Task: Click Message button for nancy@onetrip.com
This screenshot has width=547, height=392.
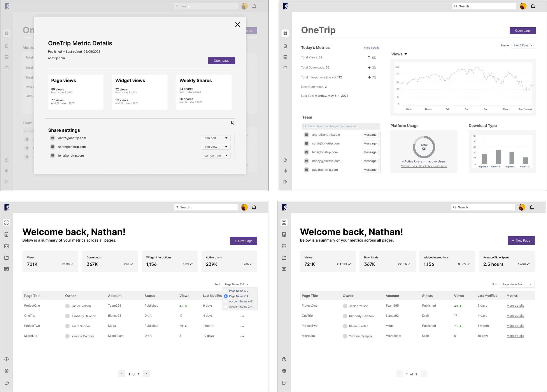Action: pyautogui.click(x=370, y=161)
